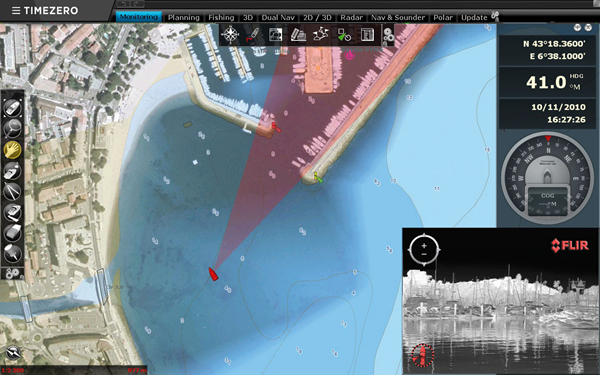Click the undo arrow in title bar
Image resolution: width=600 pixels, height=375 pixels.
[x=123, y=4]
